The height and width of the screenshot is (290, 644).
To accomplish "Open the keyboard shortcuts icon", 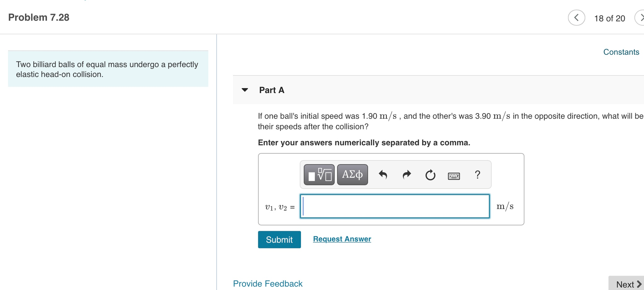I will (454, 176).
